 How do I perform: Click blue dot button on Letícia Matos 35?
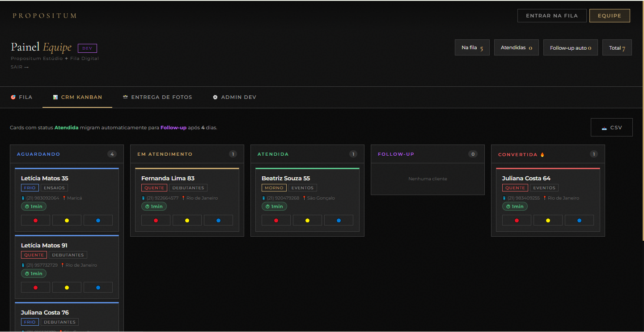(98, 220)
